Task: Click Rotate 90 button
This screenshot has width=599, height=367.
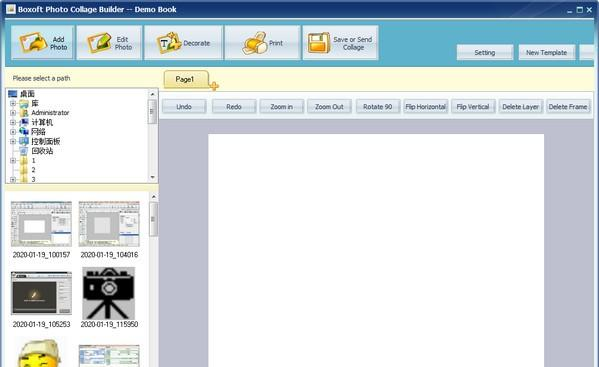Action: point(378,107)
